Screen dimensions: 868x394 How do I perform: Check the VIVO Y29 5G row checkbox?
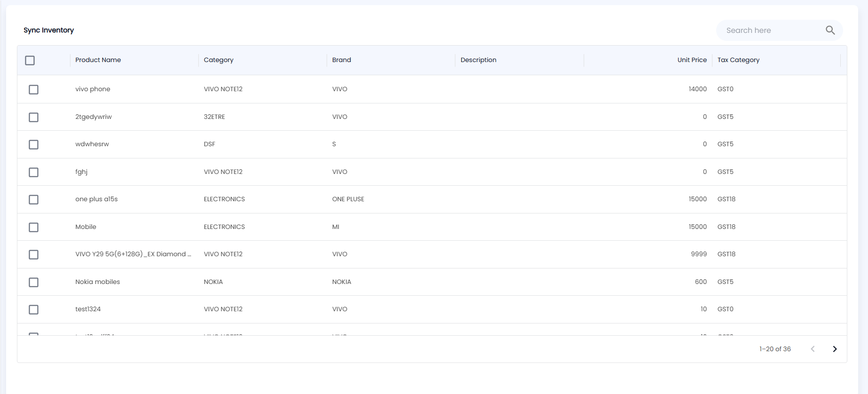33,254
